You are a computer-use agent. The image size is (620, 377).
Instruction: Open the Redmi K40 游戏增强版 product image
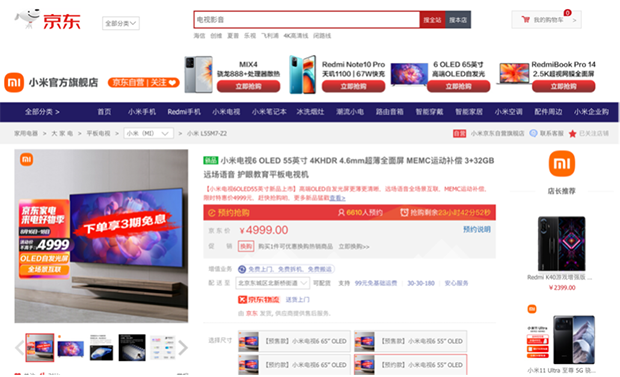pyautogui.click(x=561, y=243)
